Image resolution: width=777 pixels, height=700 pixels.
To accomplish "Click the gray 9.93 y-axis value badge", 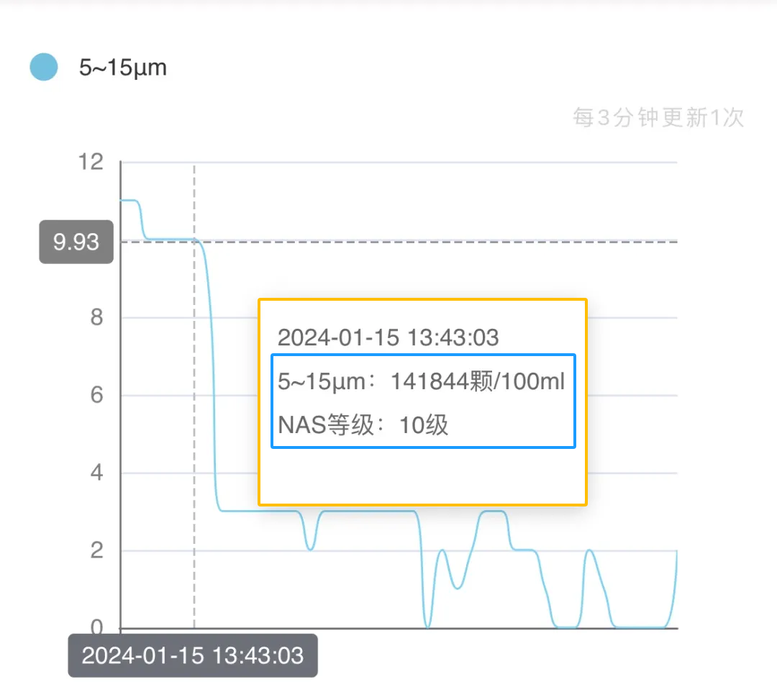I will click(x=76, y=242).
